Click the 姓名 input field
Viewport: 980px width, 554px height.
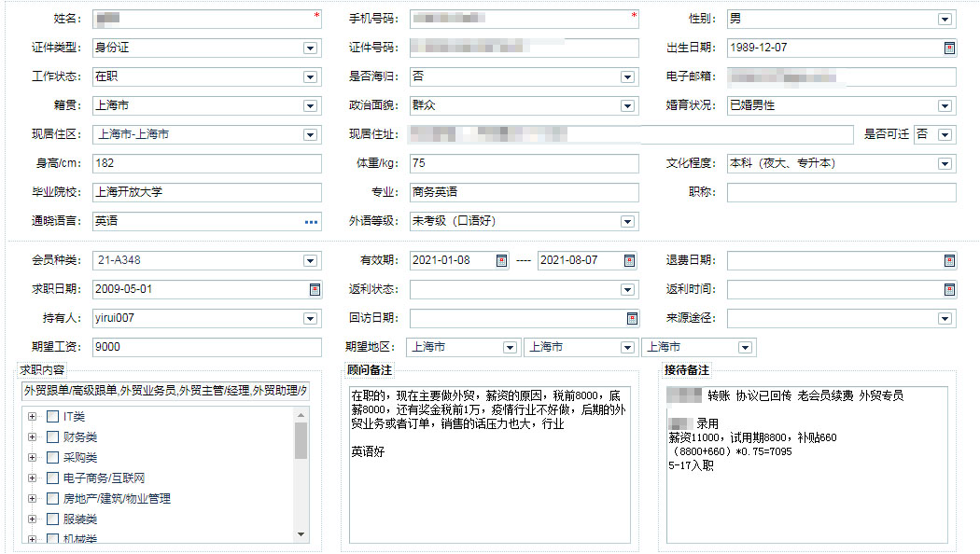(x=207, y=19)
